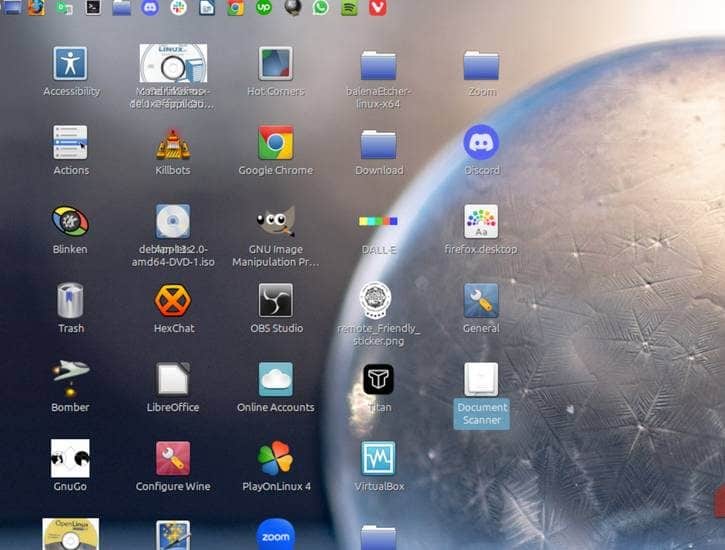Viewport: 725px width, 550px height.
Task: Open the Download folder
Action: pos(378,144)
